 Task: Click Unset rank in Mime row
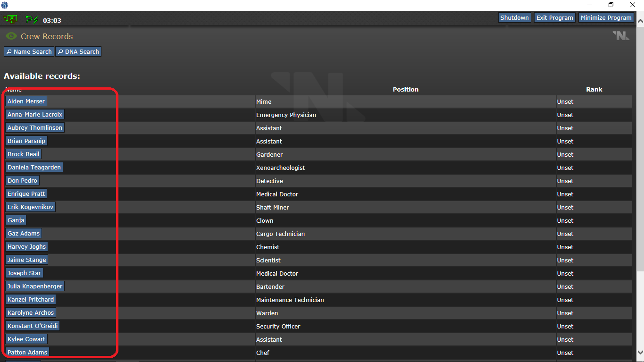point(594,101)
